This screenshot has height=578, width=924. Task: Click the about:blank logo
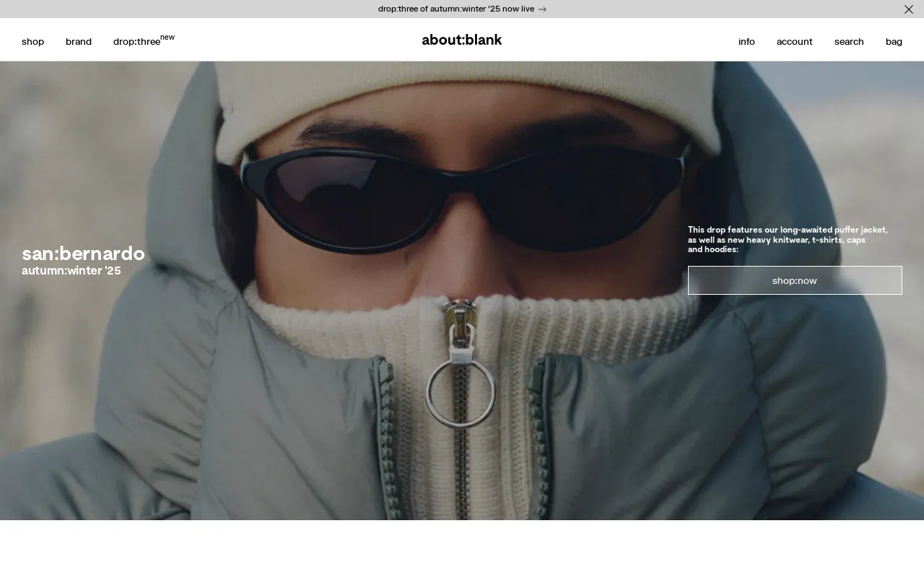point(461,40)
